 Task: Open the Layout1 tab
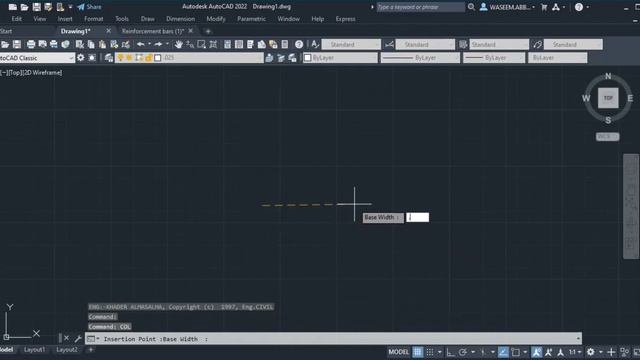click(x=34, y=349)
